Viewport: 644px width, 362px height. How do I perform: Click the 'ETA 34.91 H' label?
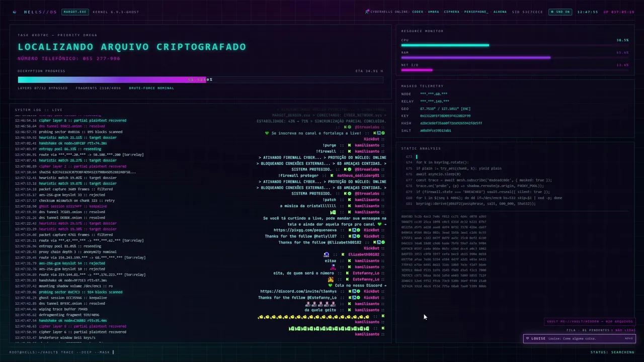(369, 71)
